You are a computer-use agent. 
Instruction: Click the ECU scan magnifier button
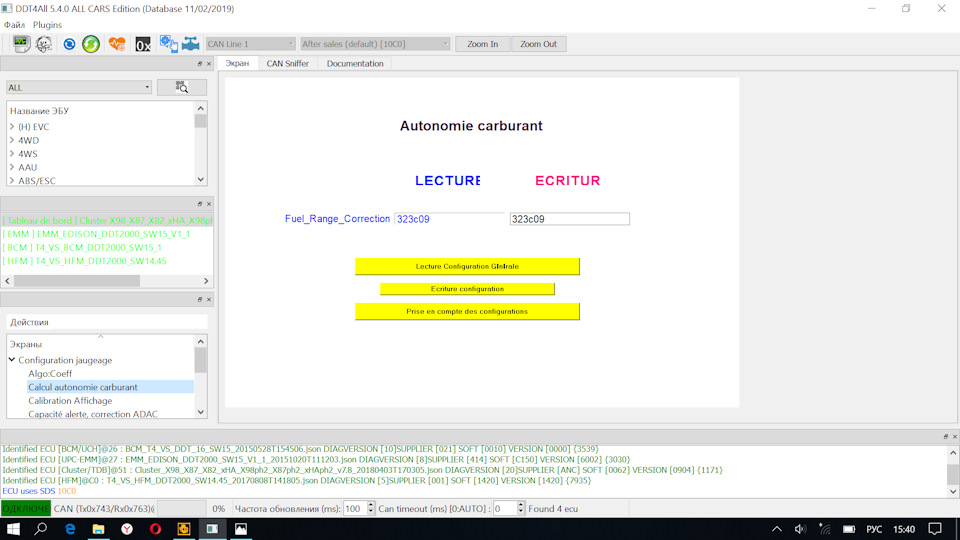[x=182, y=87]
